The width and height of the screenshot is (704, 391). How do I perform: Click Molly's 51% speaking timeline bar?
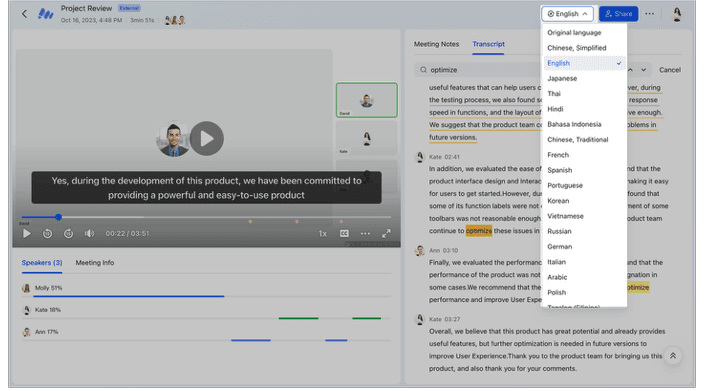pyautogui.click(x=128, y=296)
